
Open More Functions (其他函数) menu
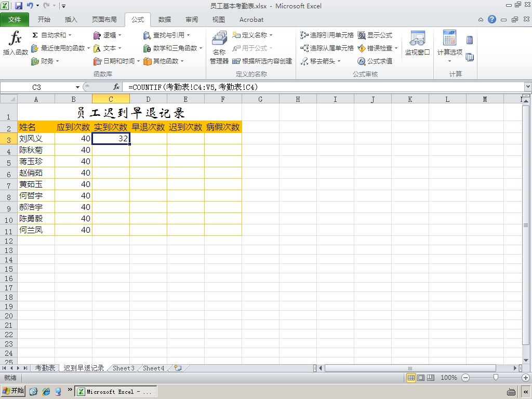[x=164, y=61]
